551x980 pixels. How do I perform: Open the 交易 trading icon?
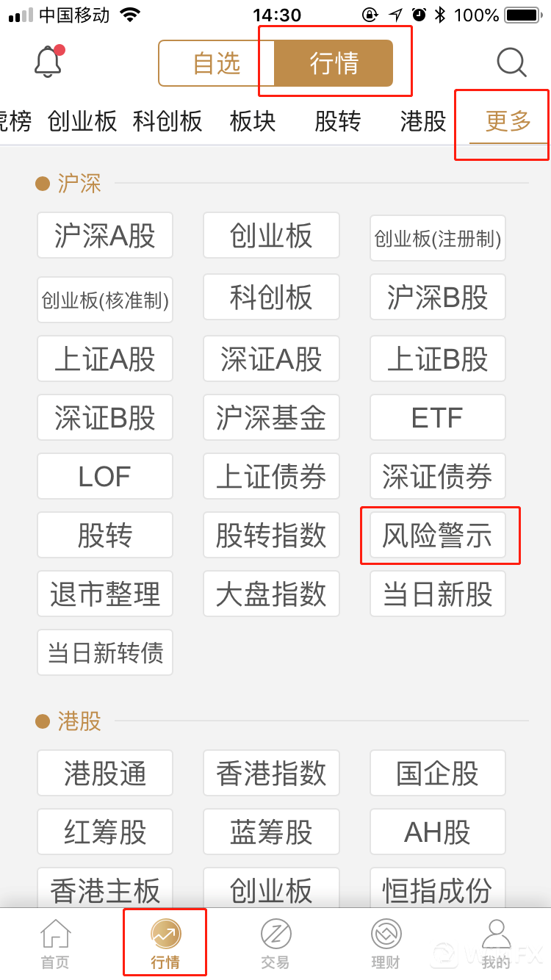[275, 936]
